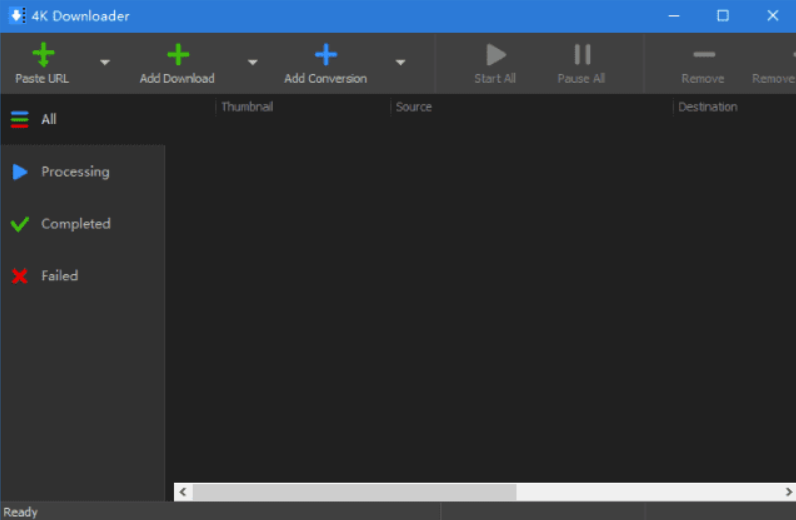
Task: Click the green Paste URL plus icon
Action: click(x=43, y=55)
